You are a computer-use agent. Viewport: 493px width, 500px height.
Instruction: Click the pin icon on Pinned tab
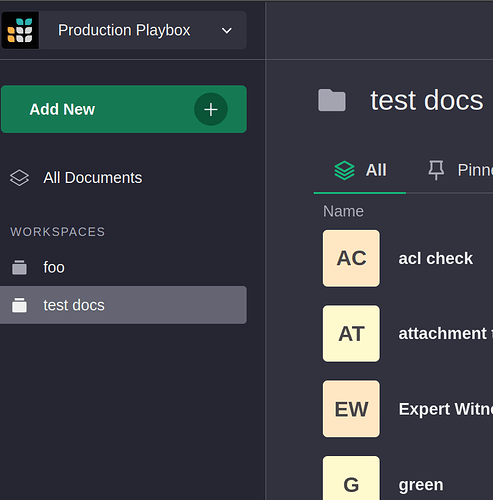(436, 170)
